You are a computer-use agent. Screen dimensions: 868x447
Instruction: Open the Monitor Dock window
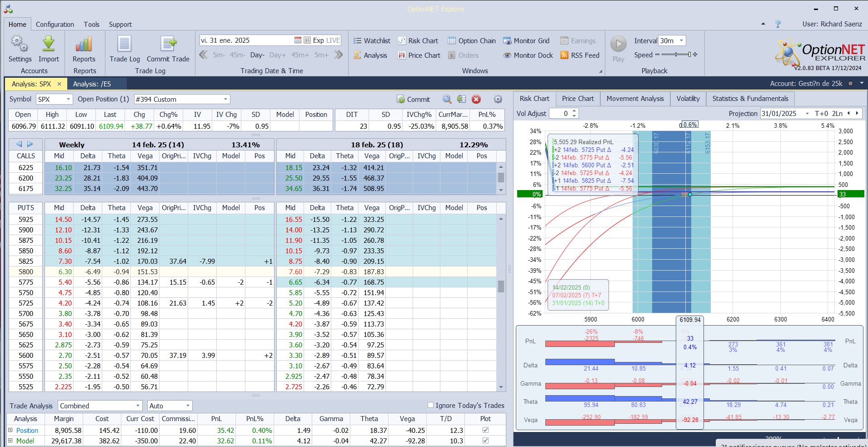528,55
